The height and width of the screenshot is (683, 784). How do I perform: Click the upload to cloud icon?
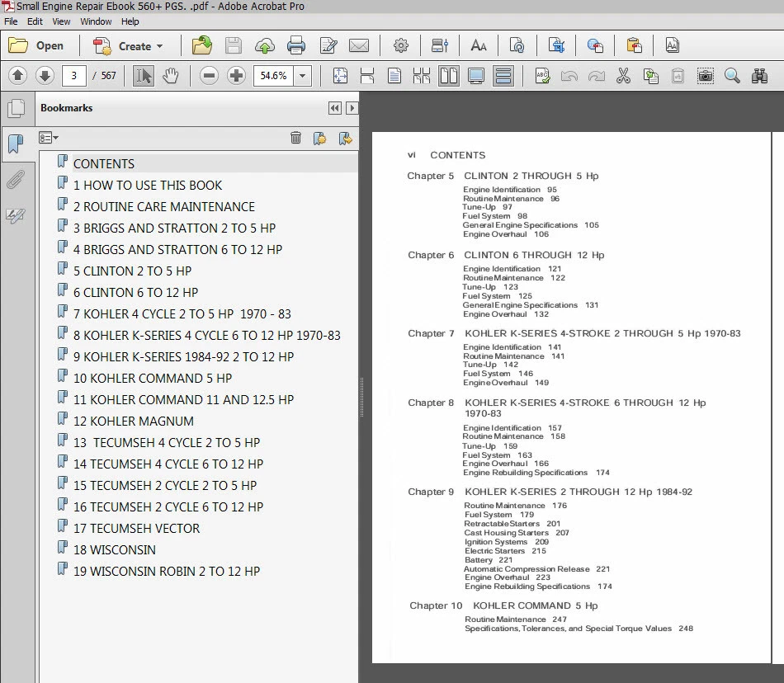click(x=265, y=46)
